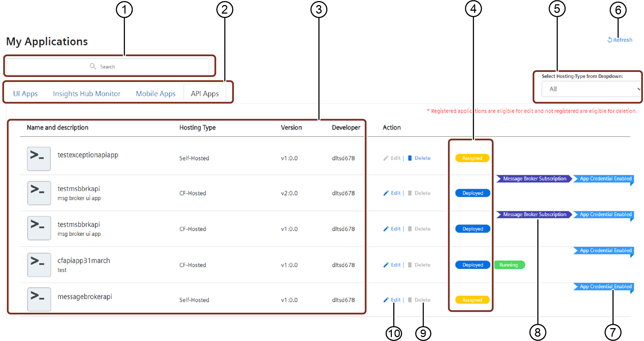Click the terminal icon for testexceptionapiapp
Screen dimensions: 644x341
pyautogui.click(x=39, y=159)
